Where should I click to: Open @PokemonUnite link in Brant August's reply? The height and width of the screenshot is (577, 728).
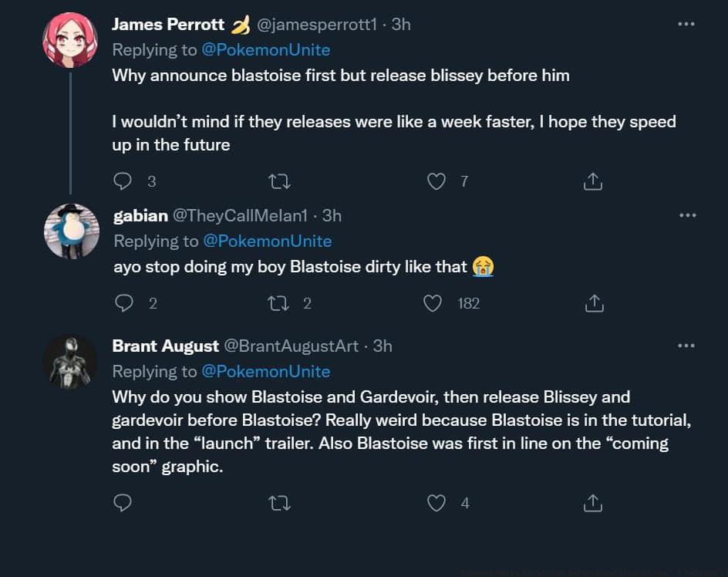[265, 372]
